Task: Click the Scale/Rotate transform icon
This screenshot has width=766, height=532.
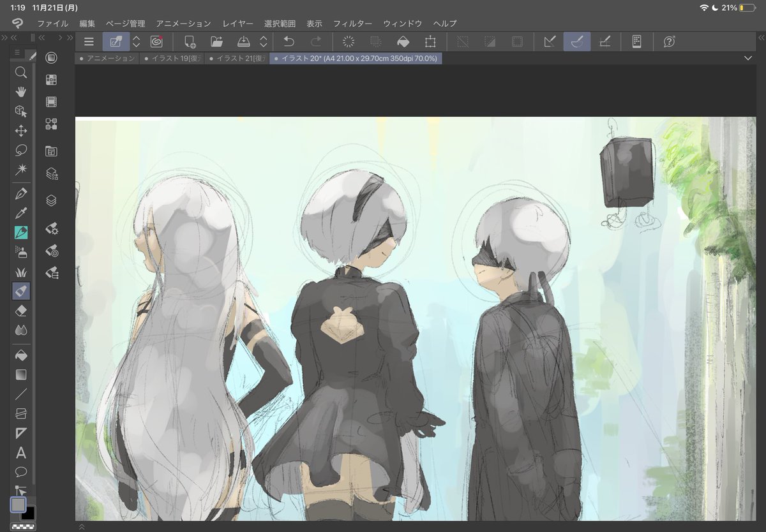Action: click(430, 41)
